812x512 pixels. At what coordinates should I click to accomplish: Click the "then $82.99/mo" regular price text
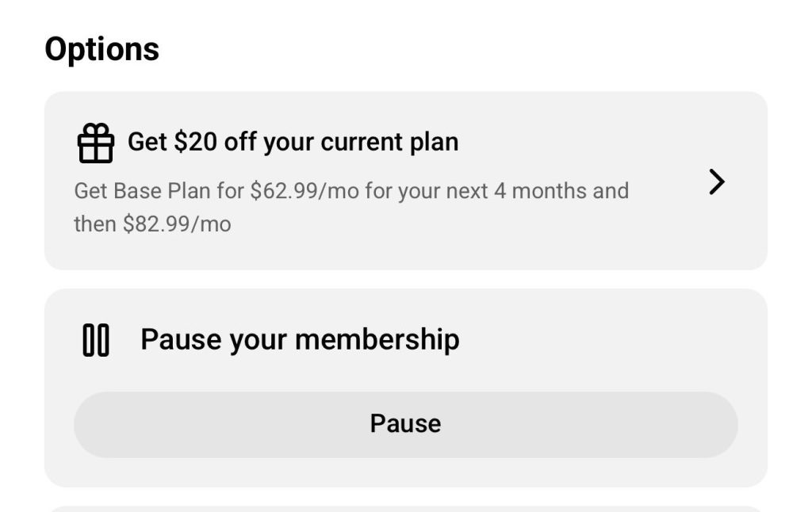152,224
